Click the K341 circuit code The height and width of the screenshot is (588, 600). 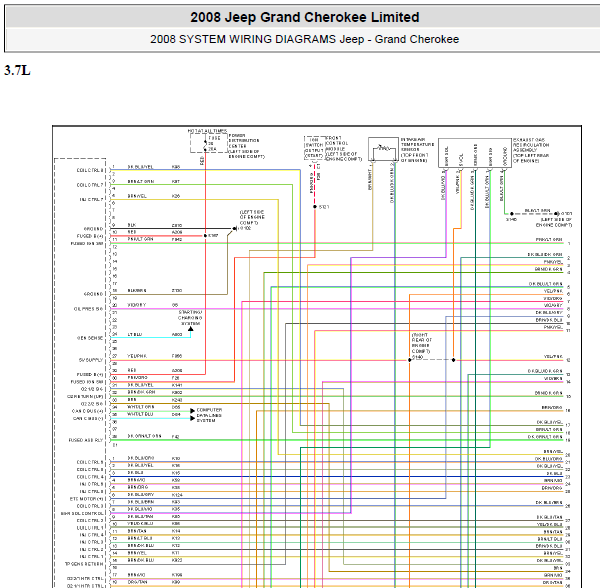click(x=177, y=385)
